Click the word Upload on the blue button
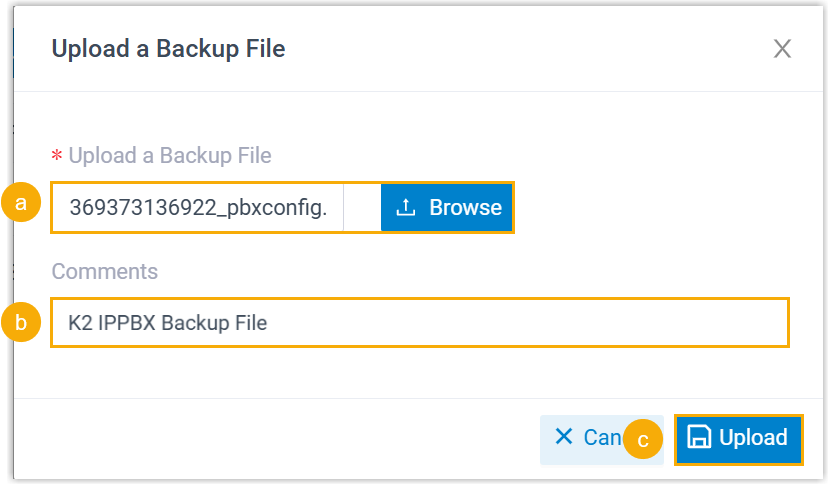Screen dimensions: 829x485 [x=753, y=438]
